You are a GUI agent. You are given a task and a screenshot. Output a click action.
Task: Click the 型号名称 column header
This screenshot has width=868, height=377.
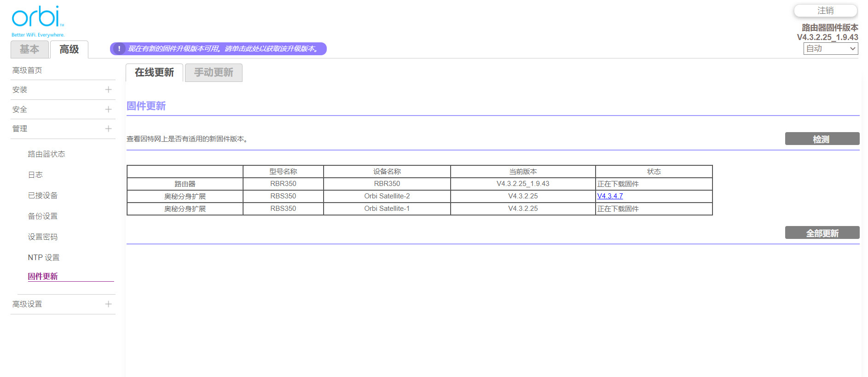pyautogui.click(x=283, y=171)
